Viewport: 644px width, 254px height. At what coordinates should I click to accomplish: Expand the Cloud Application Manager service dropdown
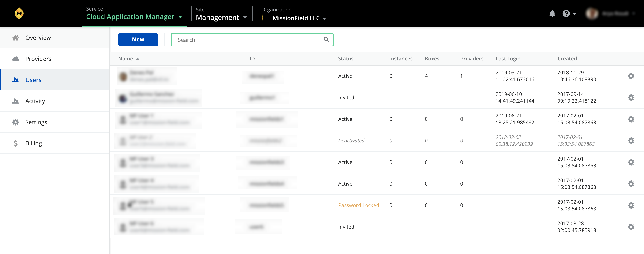coord(180,17)
